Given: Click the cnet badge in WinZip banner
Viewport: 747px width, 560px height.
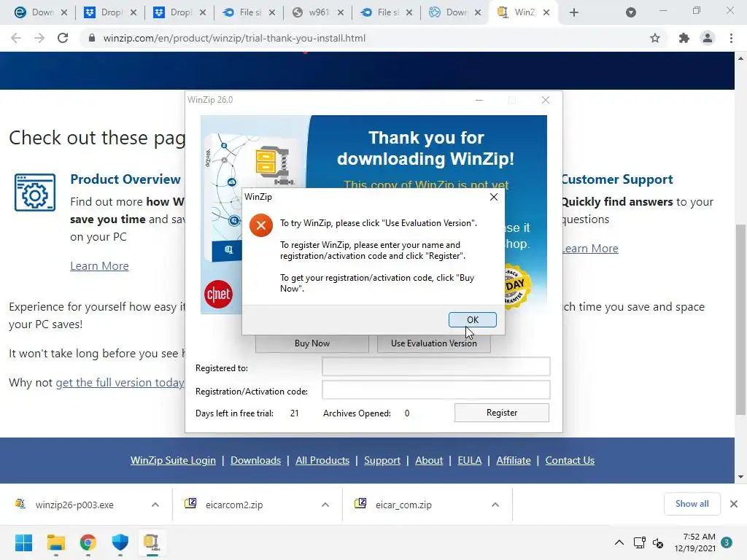Looking at the screenshot, I should 218,295.
